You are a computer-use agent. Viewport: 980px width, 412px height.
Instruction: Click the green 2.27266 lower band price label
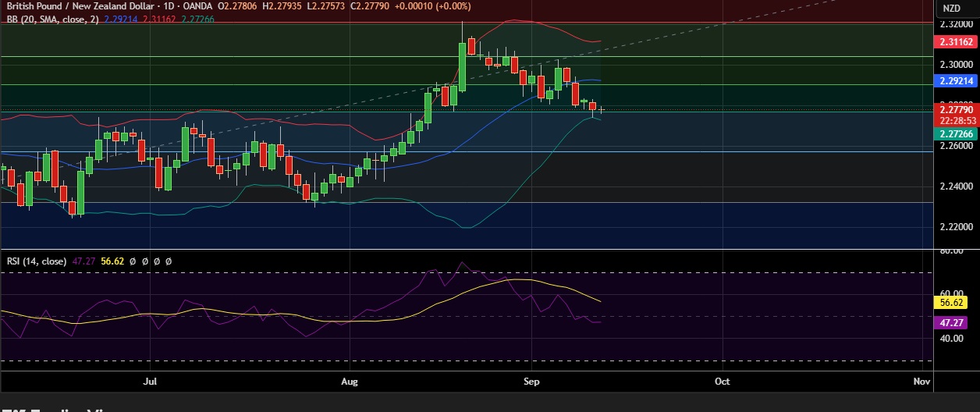pyautogui.click(x=957, y=134)
